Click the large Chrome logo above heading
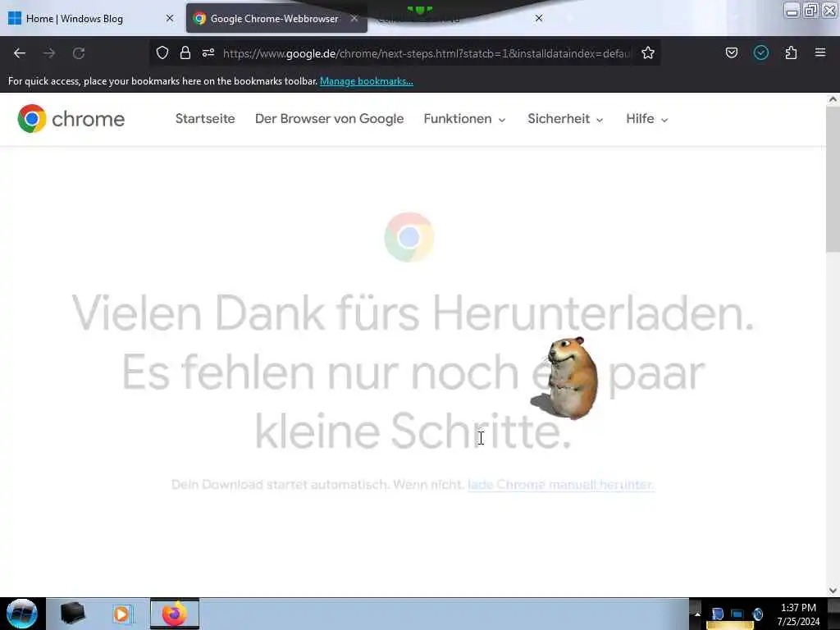Image resolution: width=840 pixels, height=630 pixels. (x=409, y=237)
